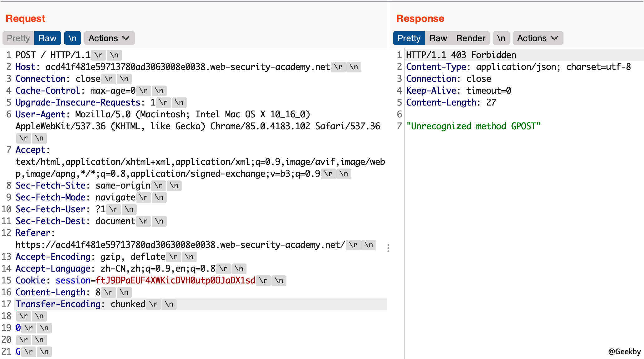Click the \n icon after Content-Length: 8
Image resolution: width=644 pixels, height=359 pixels.
click(x=124, y=293)
